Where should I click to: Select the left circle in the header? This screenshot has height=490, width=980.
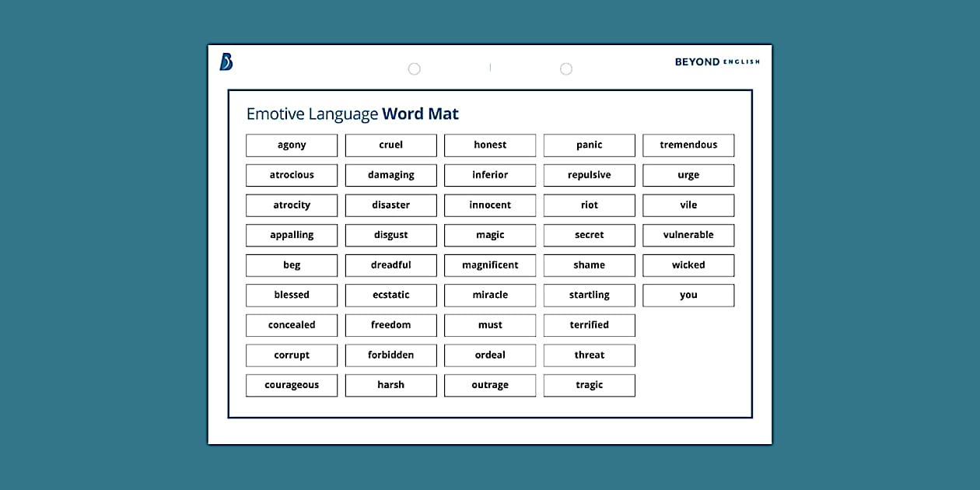(x=414, y=68)
